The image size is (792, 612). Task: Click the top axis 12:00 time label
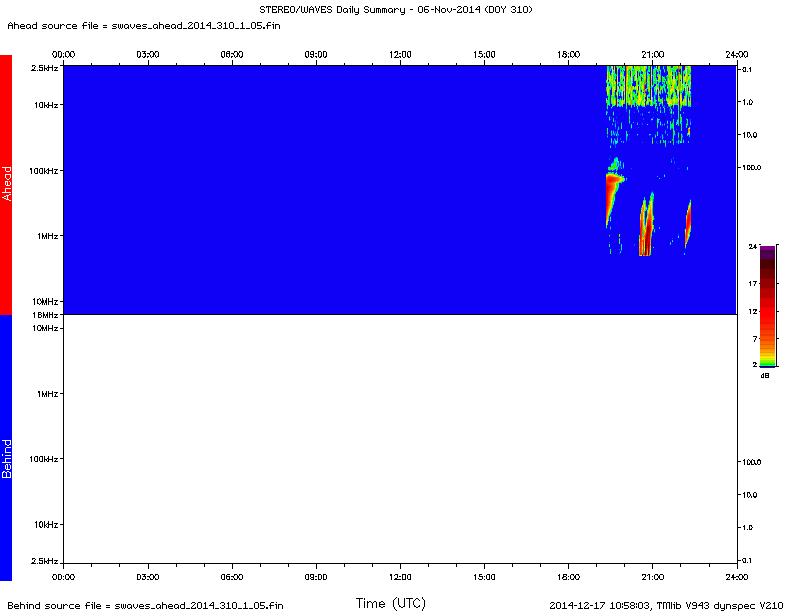click(400, 55)
